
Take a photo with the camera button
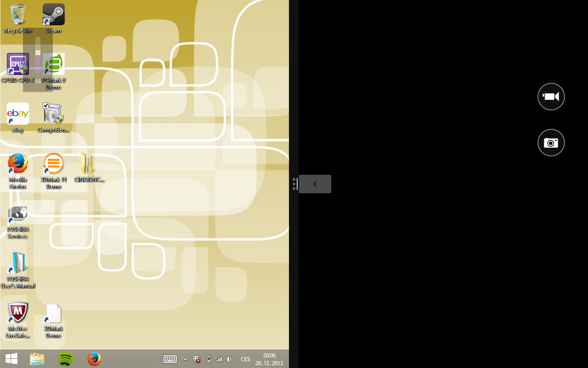coord(551,143)
